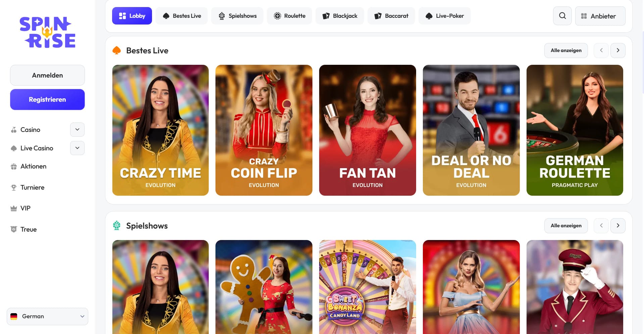
Task: Click next arrow in Spielshows row
Action: click(618, 226)
